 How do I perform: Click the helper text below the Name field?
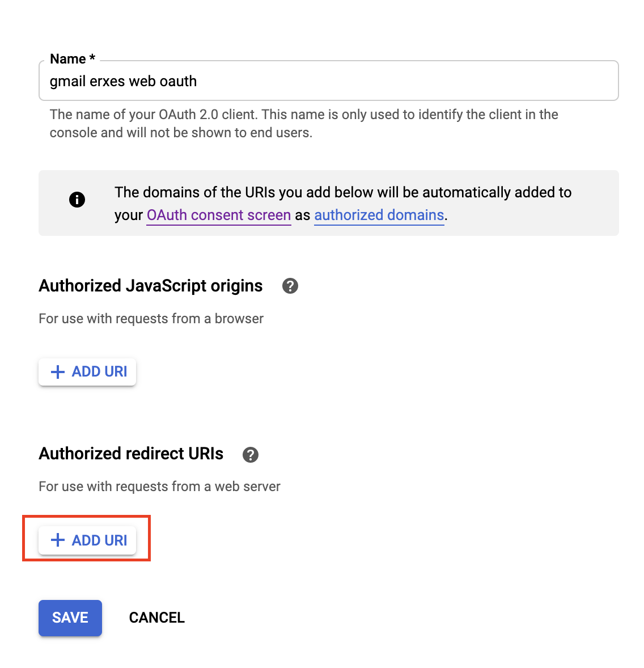[304, 124]
